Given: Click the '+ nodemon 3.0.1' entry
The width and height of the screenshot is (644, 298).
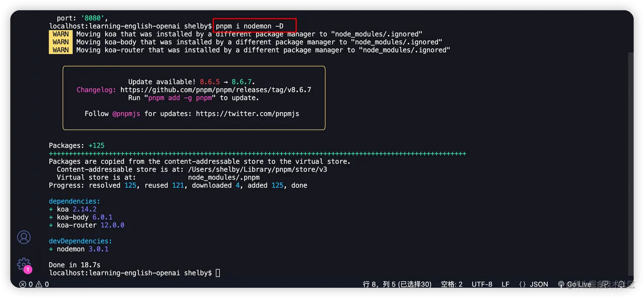Looking at the screenshot, I should (79, 249).
